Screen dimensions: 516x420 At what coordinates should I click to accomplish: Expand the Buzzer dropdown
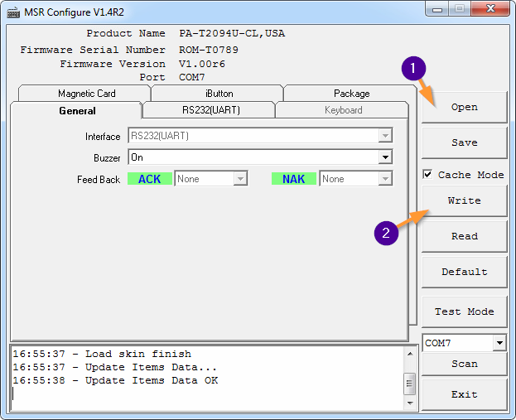tap(385, 157)
